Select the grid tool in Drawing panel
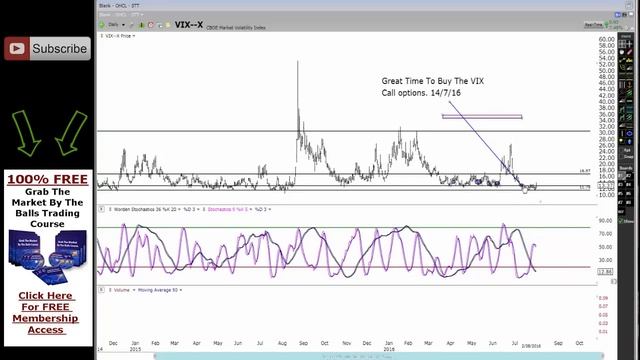The height and width of the screenshot is (360, 640). (622, 43)
